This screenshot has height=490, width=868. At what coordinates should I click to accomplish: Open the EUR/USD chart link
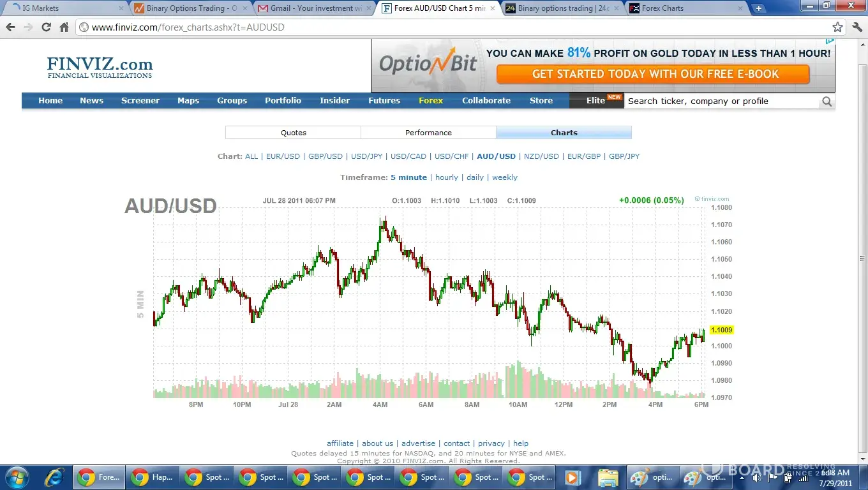coord(283,156)
